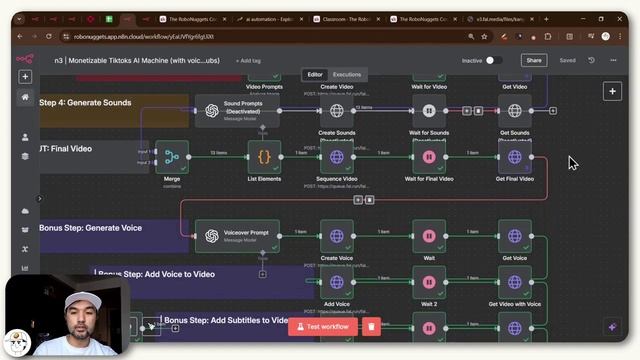Delete connection between Final Video and Voiceover

[369, 200]
